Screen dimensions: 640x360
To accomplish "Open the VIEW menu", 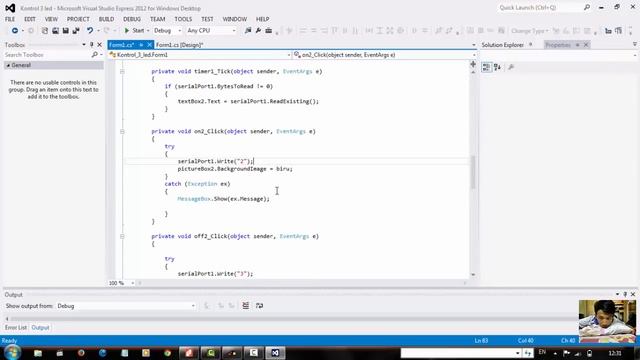I will [51, 19].
